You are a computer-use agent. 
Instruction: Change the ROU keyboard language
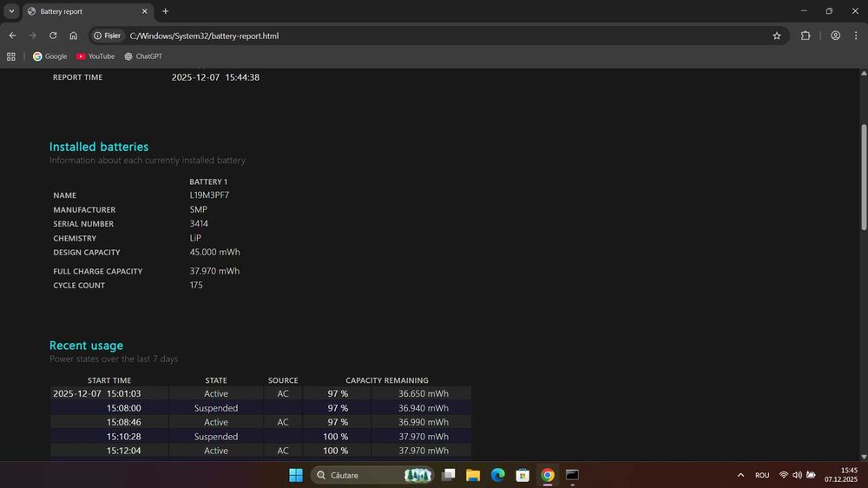coord(762,475)
